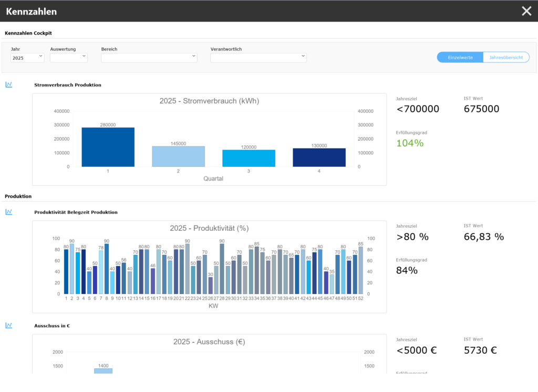Click the quarter 2 bar labeled 145000
The image size is (538, 392).
pyautogui.click(x=178, y=156)
